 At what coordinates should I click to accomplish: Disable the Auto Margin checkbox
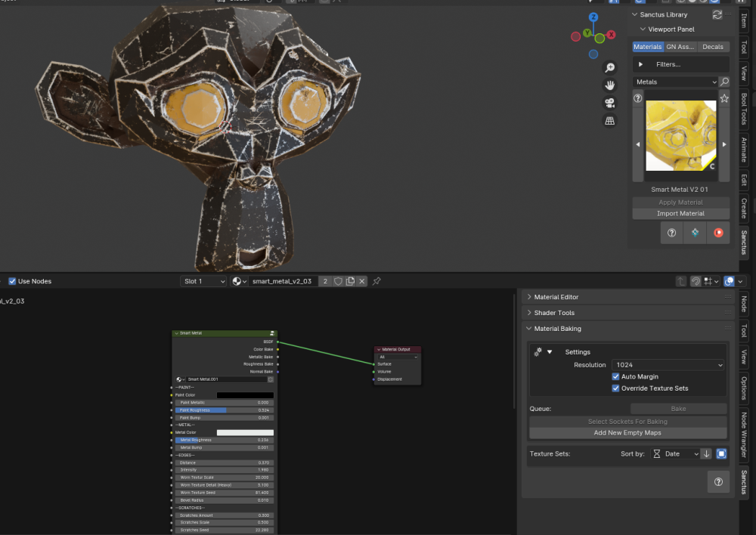tap(615, 376)
